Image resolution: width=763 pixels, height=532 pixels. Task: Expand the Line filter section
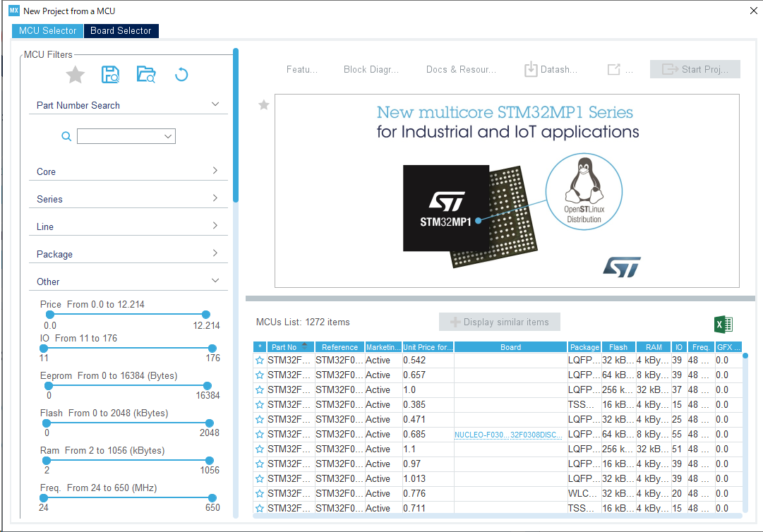[215, 225]
